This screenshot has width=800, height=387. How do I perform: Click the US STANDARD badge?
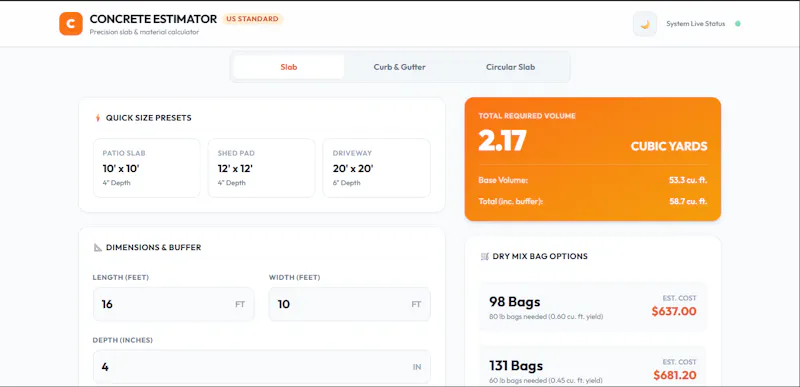(253, 19)
